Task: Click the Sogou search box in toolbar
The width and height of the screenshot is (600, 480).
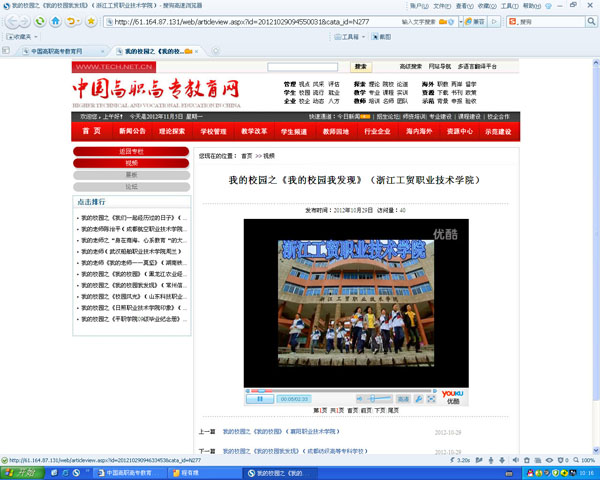Action: 546,22
